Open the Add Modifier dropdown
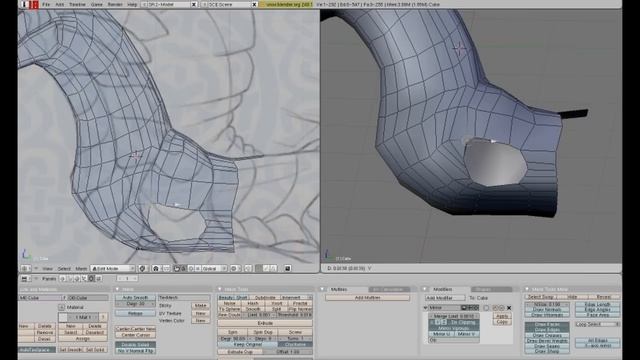This screenshot has width=640, height=360. (x=445, y=298)
